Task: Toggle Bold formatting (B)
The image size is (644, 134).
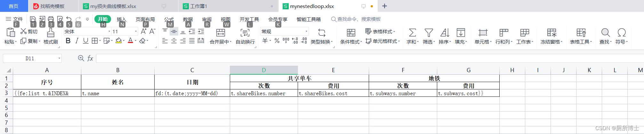Action: point(68,41)
